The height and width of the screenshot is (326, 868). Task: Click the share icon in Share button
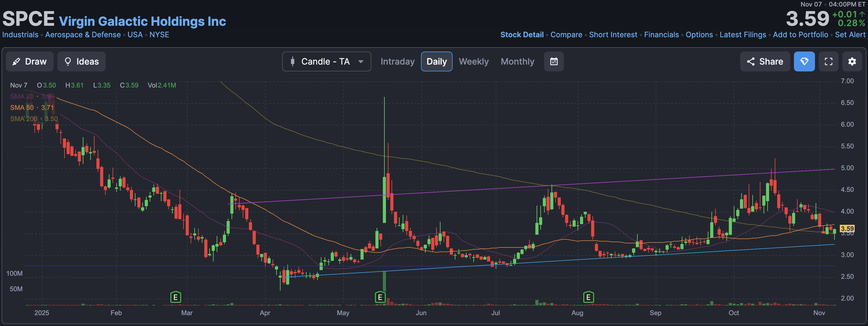pyautogui.click(x=751, y=61)
